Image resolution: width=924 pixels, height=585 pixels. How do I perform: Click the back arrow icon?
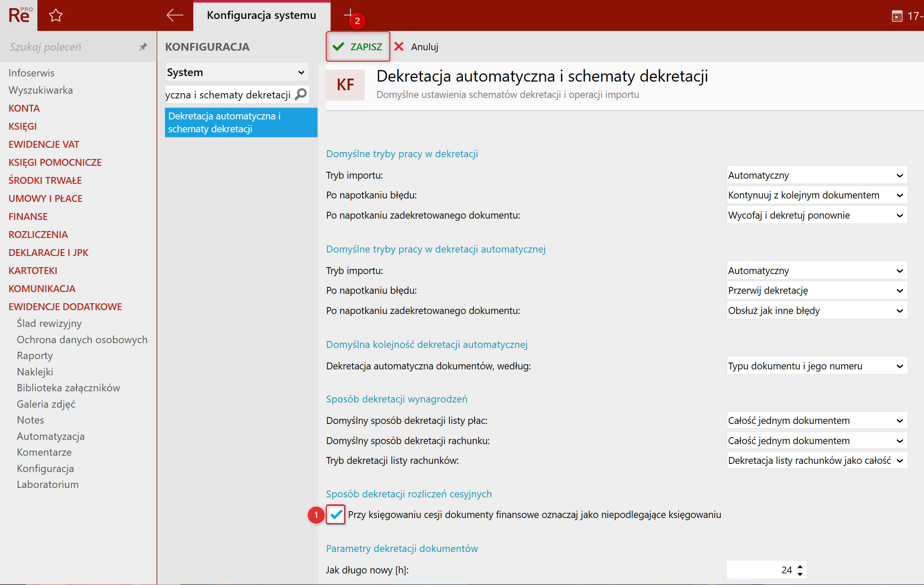[x=174, y=15]
